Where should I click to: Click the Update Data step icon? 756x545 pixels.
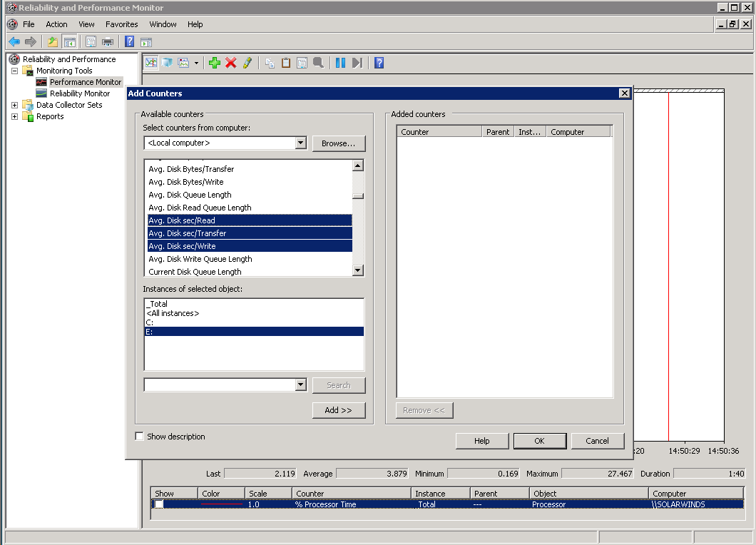pyautogui.click(x=357, y=63)
